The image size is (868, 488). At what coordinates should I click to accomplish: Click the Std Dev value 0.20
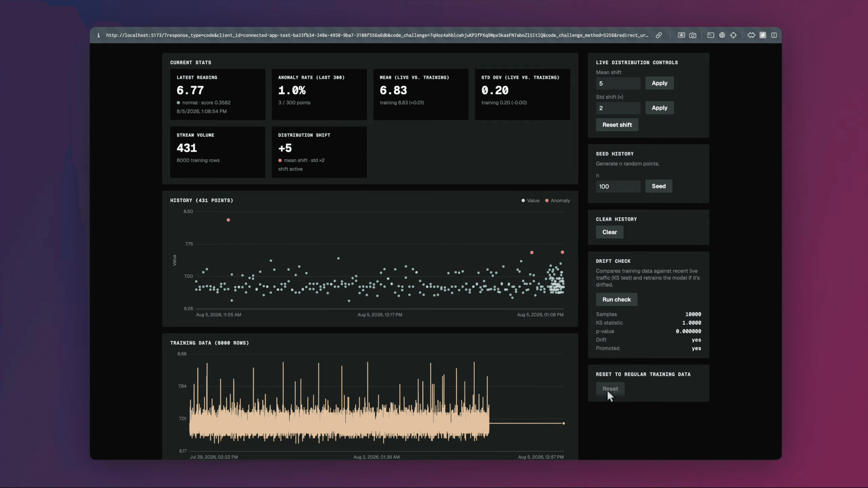495,90
